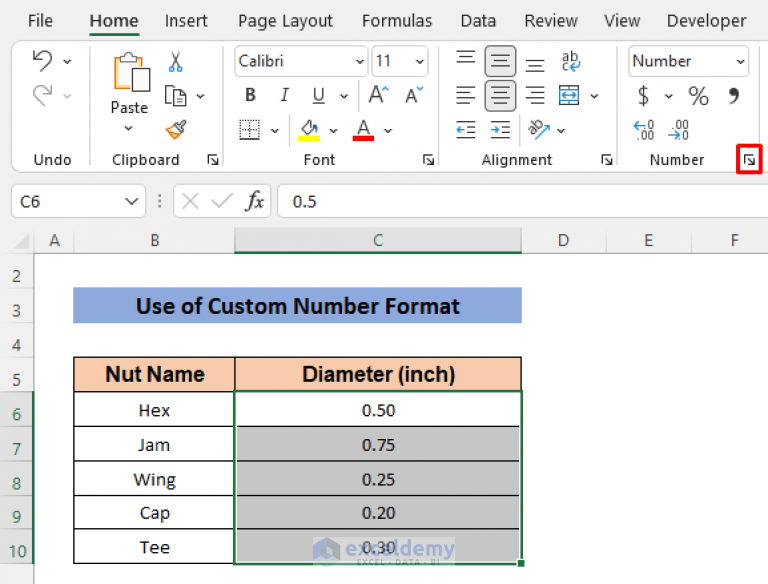
Task: Select row 7 header
Action: 17,448
